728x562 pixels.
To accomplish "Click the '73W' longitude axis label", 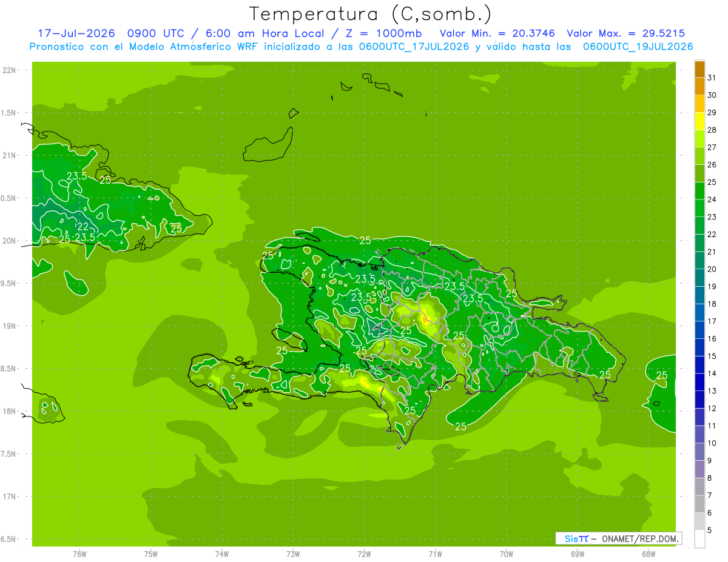I will [x=293, y=555].
